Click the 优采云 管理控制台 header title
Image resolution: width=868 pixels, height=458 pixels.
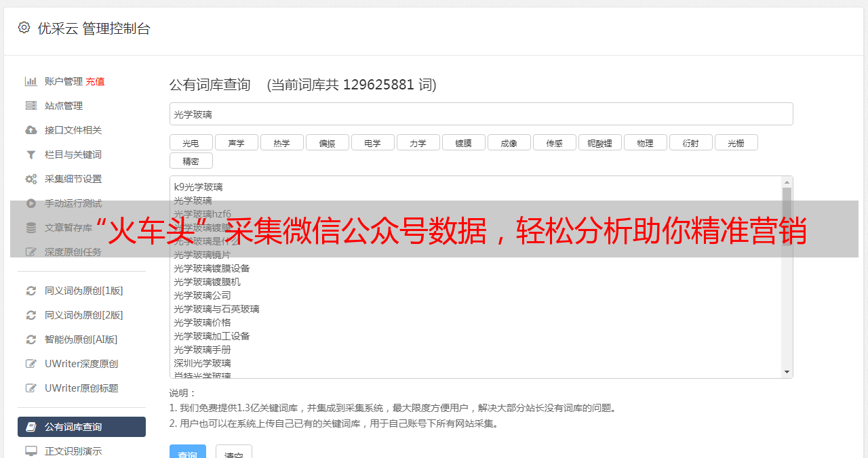[x=94, y=28]
